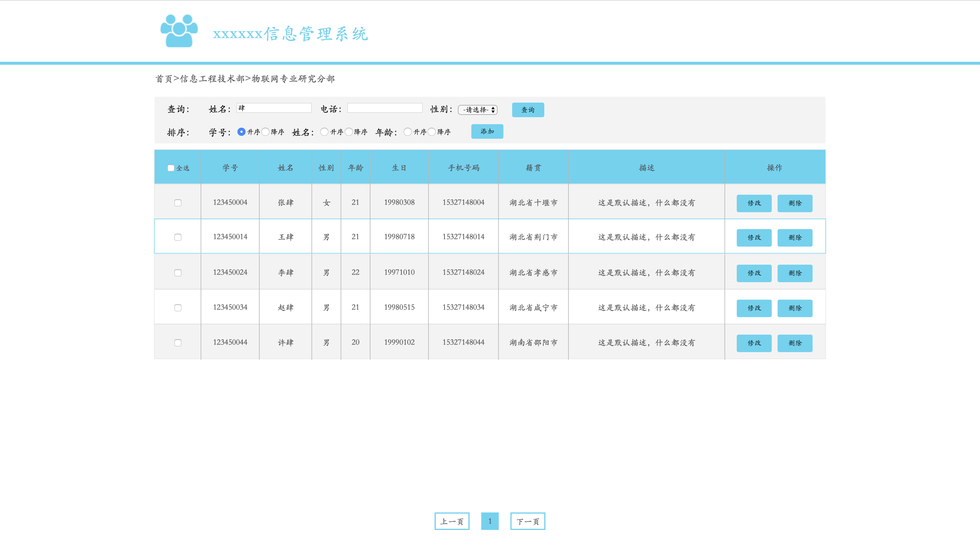Click 修改 for student 123450044
The height and width of the screenshot is (548, 980).
(754, 343)
